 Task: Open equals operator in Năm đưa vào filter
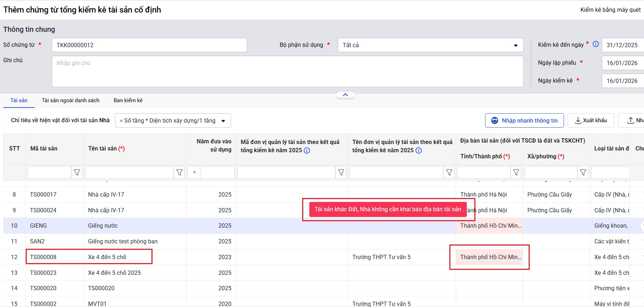[194, 173]
